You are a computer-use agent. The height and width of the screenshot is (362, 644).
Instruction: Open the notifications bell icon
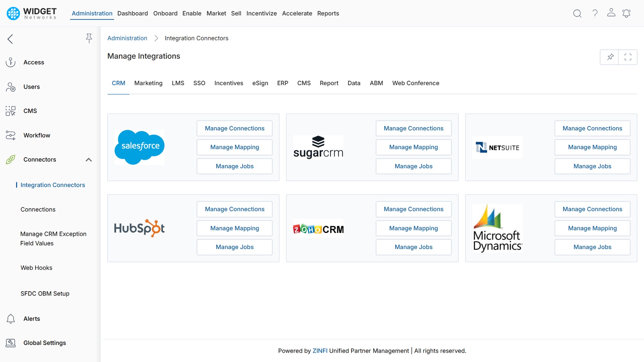coord(627,13)
